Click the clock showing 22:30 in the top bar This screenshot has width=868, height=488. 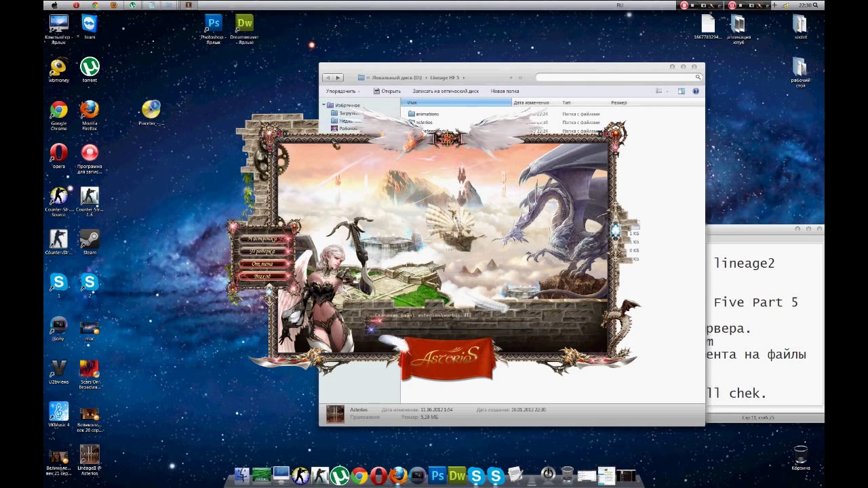tap(806, 5)
